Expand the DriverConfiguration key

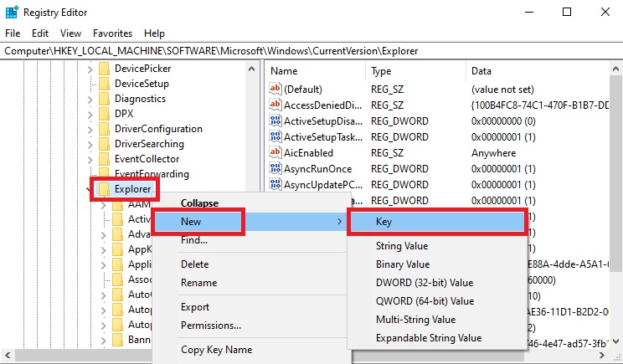(90, 130)
